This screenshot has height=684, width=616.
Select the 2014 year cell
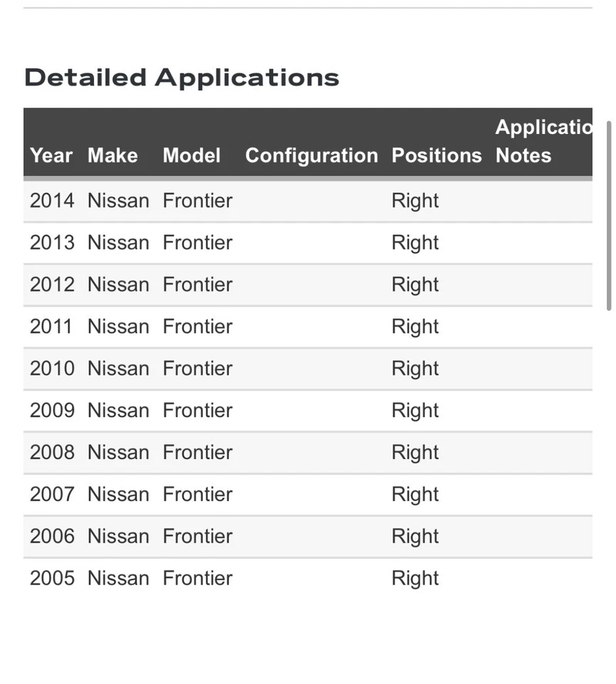tap(52, 201)
